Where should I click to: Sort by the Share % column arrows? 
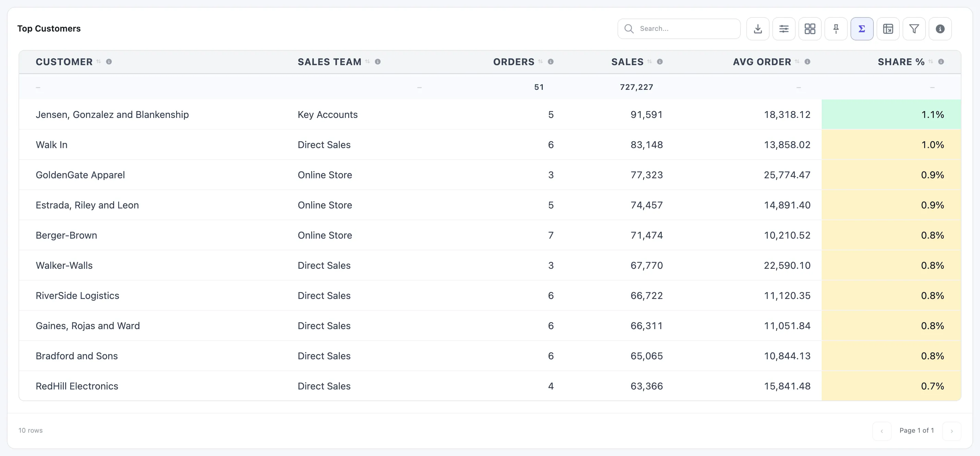coord(931,61)
